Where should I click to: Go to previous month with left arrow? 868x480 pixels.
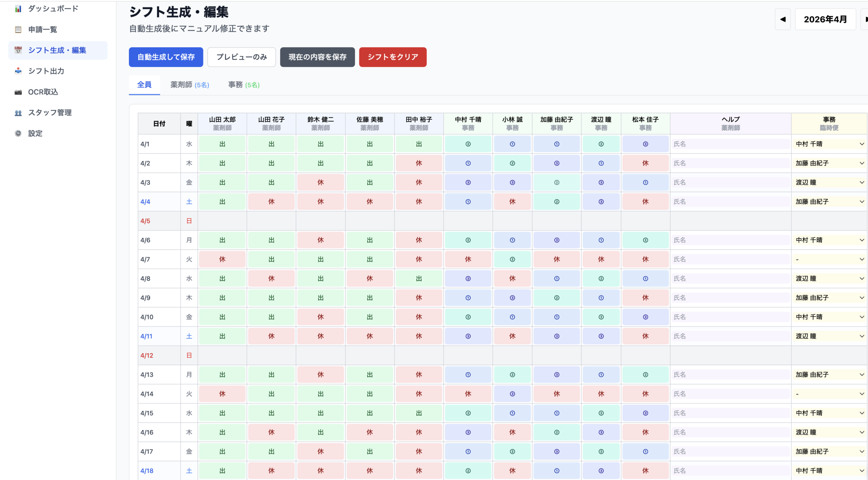pyautogui.click(x=783, y=19)
